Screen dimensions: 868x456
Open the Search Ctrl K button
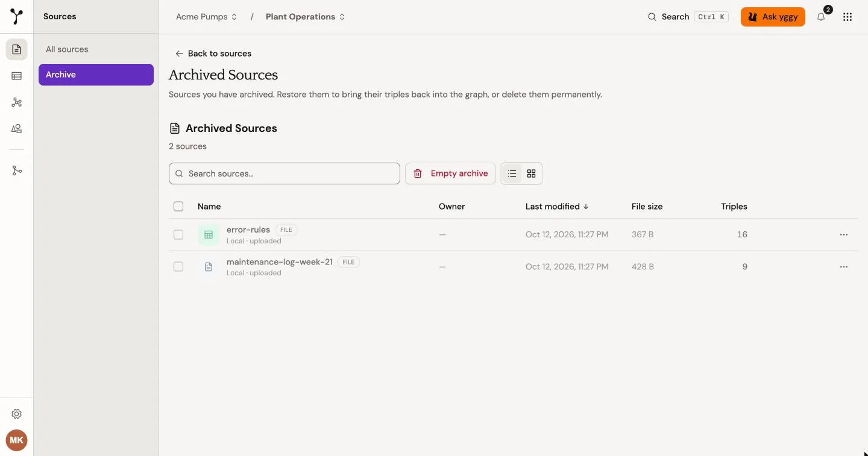(x=688, y=17)
